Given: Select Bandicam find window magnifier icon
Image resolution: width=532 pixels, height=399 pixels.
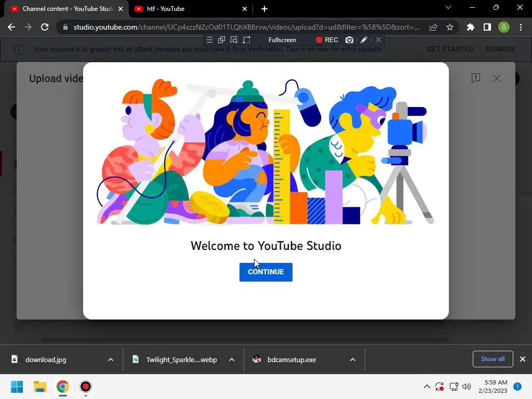Looking at the screenshot, I should click(234, 40).
